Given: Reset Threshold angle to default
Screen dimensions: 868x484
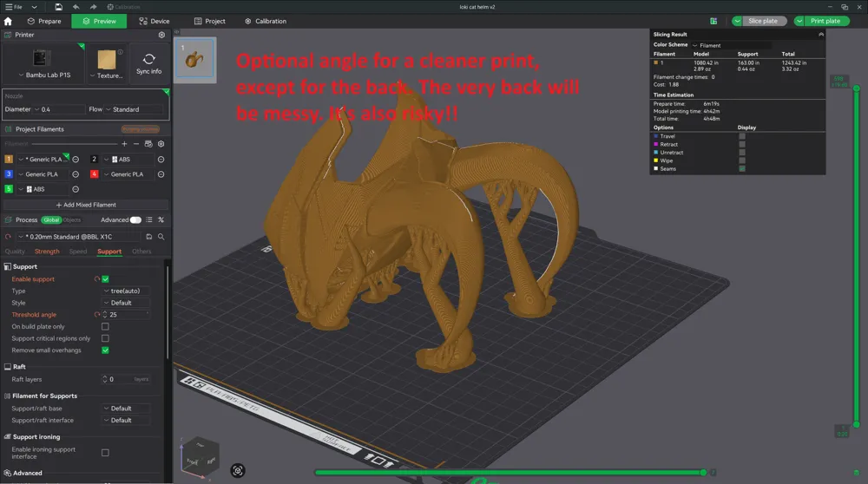Looking at the screenshot, I should tap(97, 315).
